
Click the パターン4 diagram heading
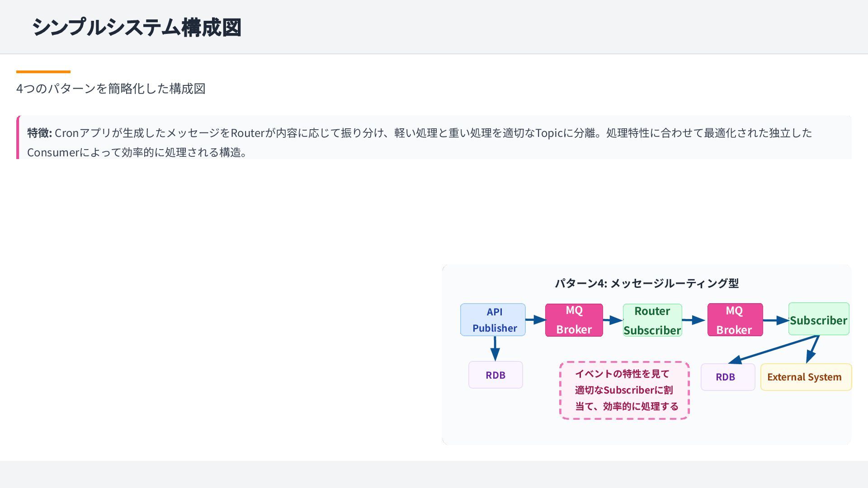click(646, 283)
